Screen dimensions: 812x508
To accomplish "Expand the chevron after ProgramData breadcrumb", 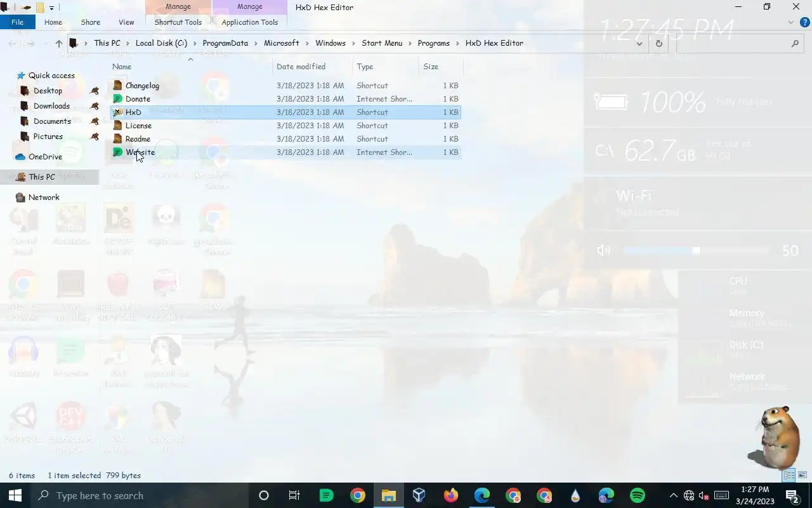I will pos(256,43).
